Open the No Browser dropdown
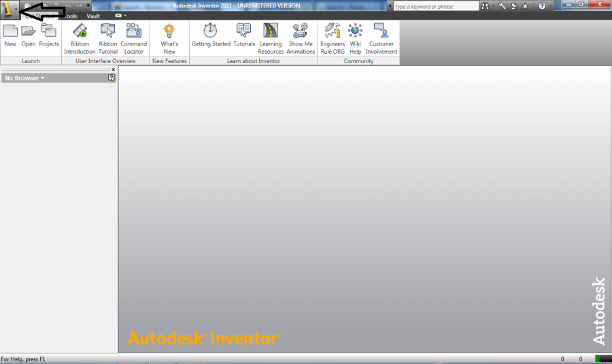Screen dimensions: 612x364 pos(24,78)
